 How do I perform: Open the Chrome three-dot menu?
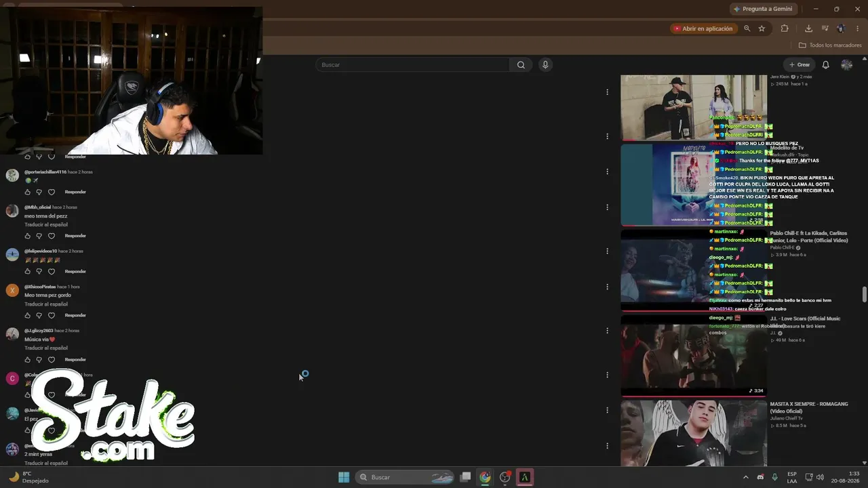pos(858,28)
